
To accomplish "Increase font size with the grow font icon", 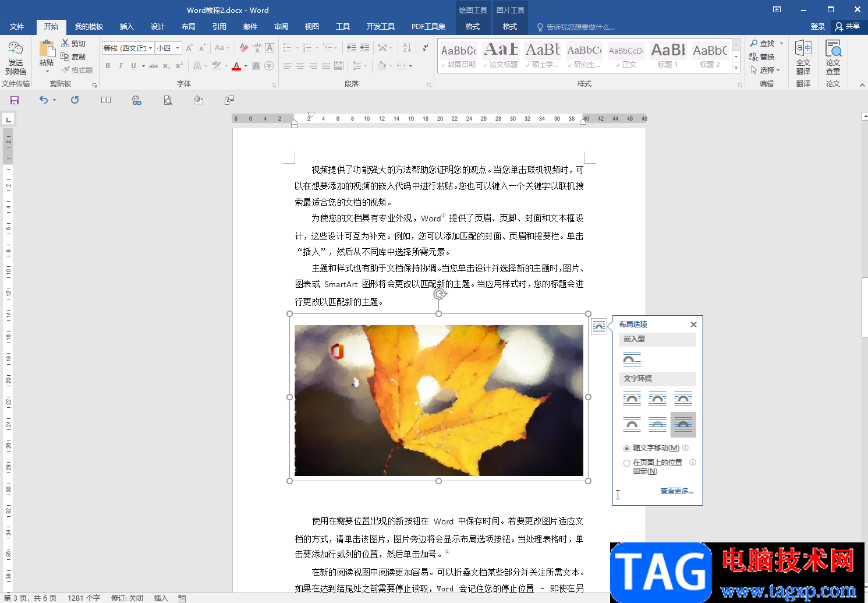I will [189, 48].
